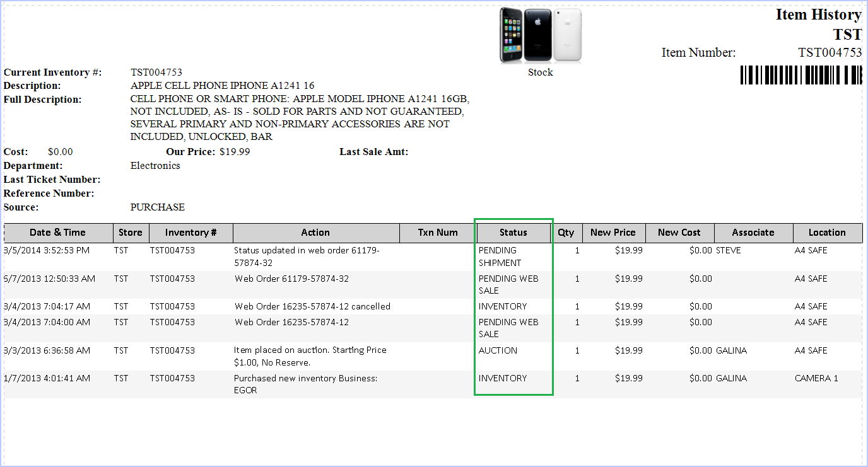
Task: Select PENDING WEB SALE status in 6/7/2013 row
Action: coord(508,284)
